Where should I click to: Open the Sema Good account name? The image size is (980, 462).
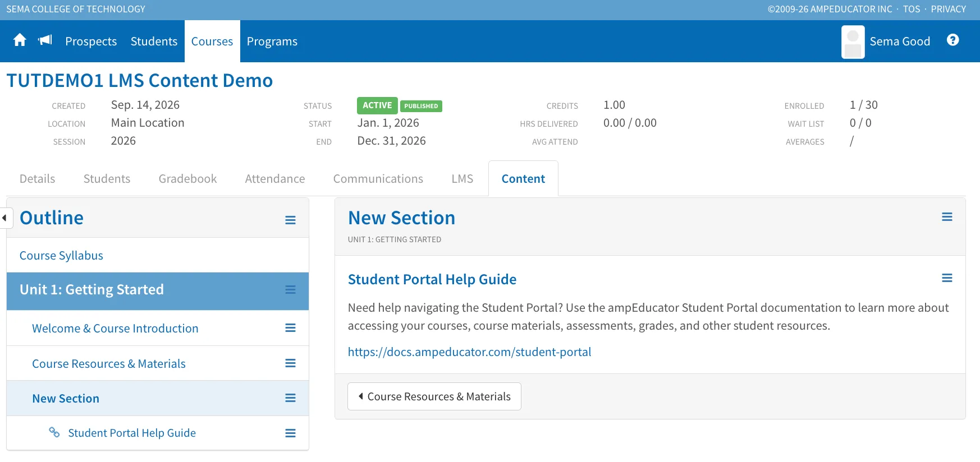tap(900, 41)
